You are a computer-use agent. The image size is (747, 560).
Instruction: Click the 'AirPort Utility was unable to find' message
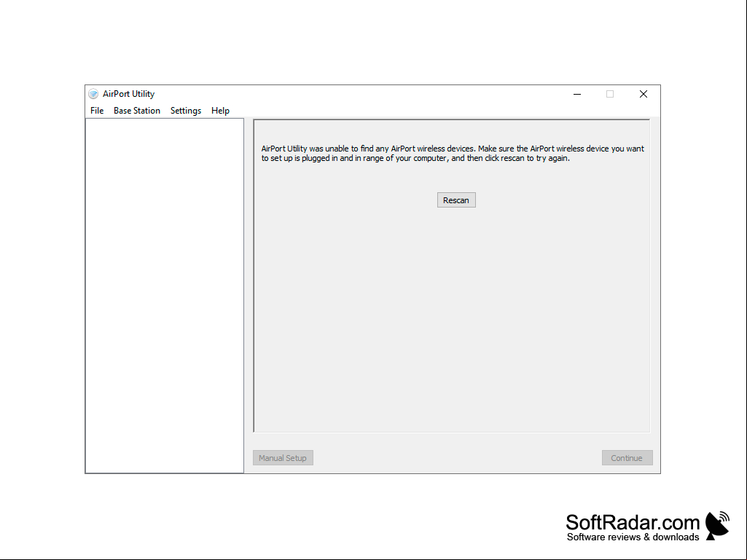coord(453,154)
